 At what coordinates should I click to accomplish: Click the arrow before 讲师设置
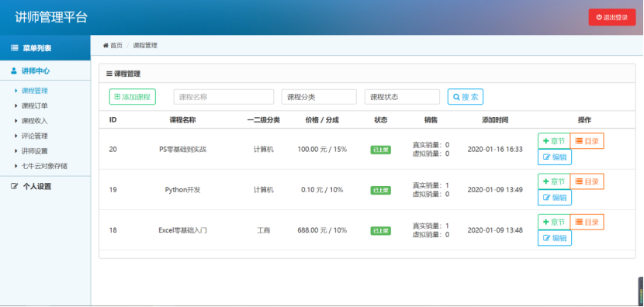tap(16, 151)
